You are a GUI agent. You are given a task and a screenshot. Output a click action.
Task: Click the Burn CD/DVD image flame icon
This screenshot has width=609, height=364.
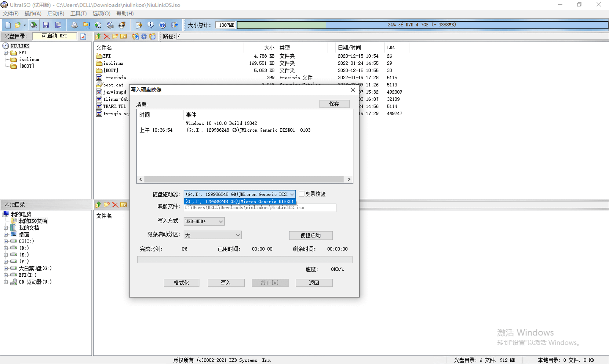tap(122, 25)
